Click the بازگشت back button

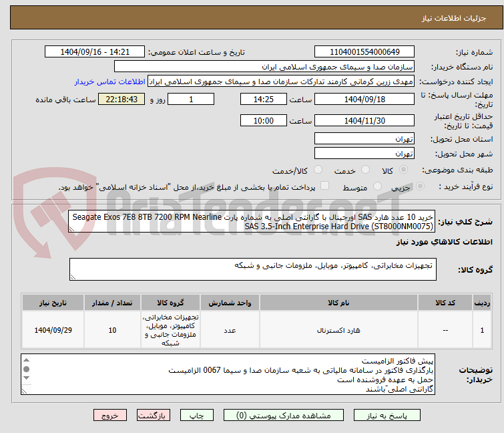(x=154, y=415)
